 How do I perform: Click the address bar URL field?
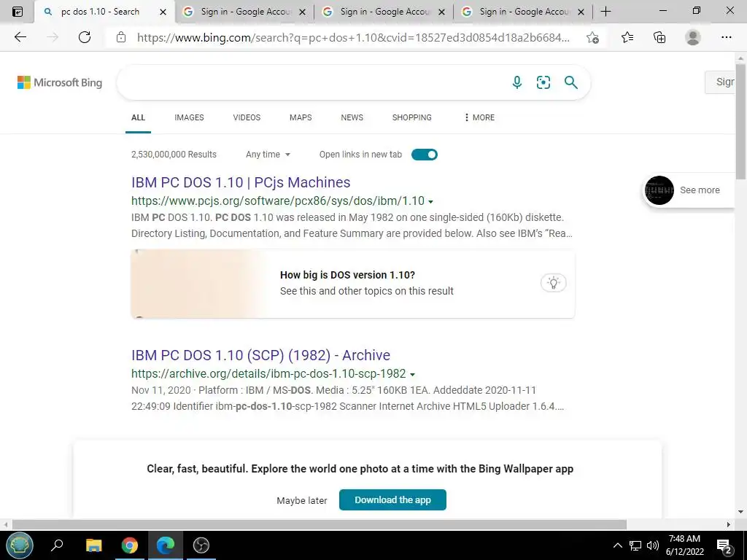point(352,37)
